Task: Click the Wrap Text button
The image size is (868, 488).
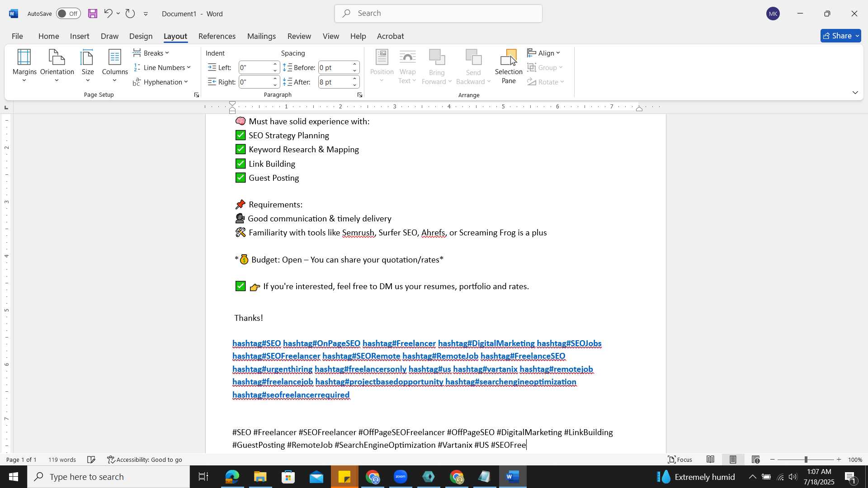Action: [407, 66]
